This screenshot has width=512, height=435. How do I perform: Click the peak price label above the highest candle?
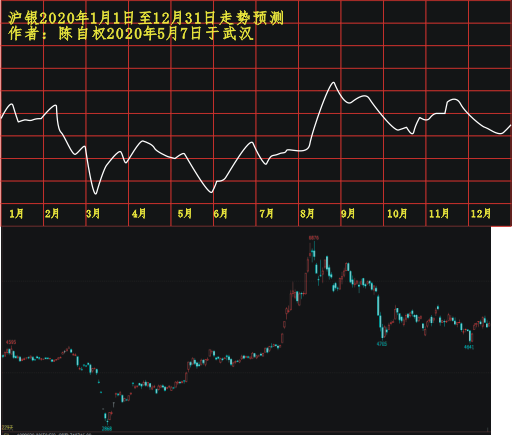(x=314, y=238)
